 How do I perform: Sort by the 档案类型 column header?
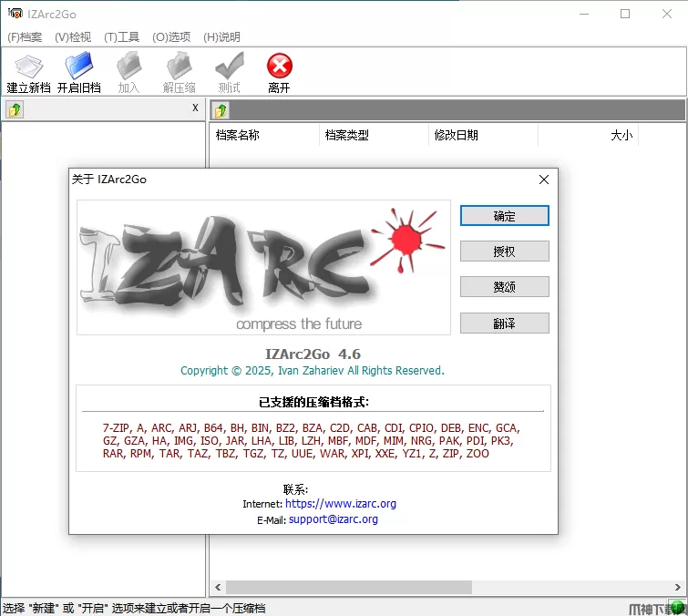[374, 135]
